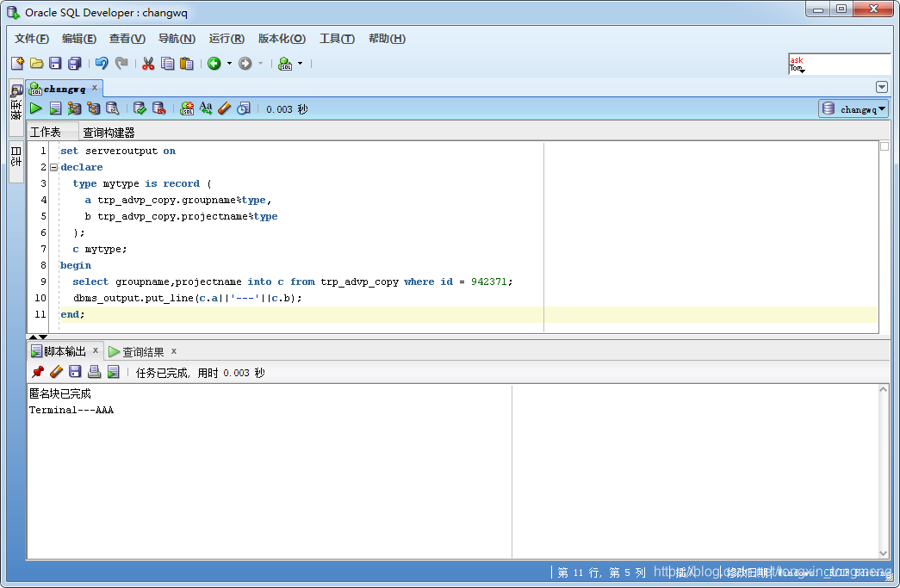Select the changwq worksheet tab

pos(65,89)
